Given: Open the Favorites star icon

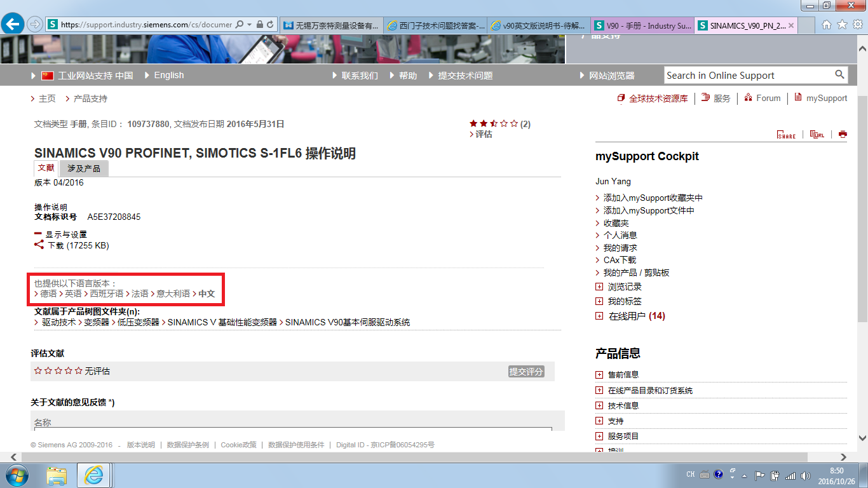Looking at the screenshot, I should [842, 25].
